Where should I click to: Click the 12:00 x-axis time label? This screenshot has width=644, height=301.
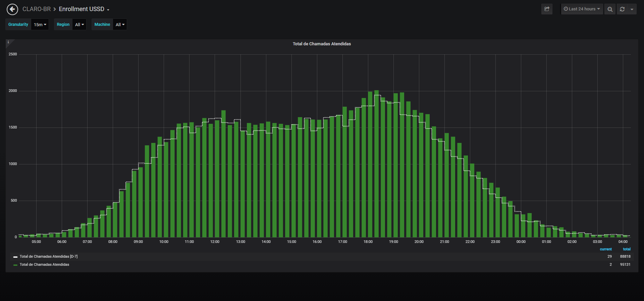(x=215, y=242)
